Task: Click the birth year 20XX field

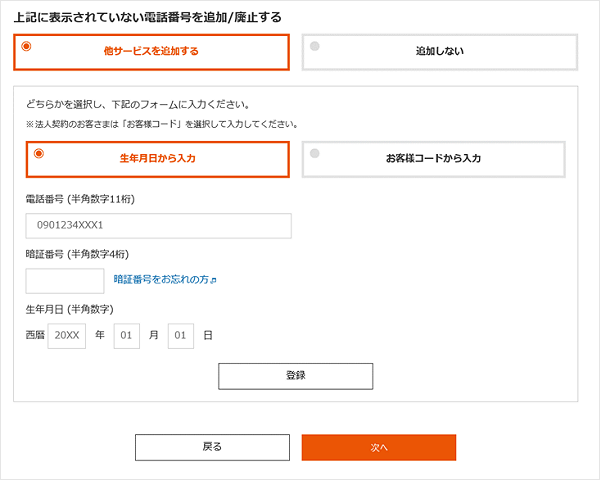Action: (x=67, y=335)
